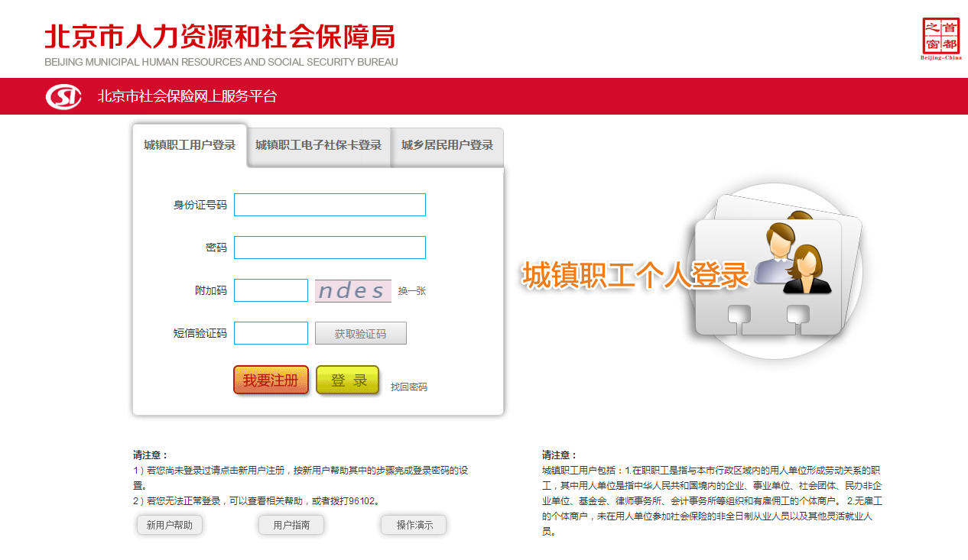Image resolution: width=968 pixels, height=560 pixels.
Task: Focus the 身份证号码 input field
Action: click(x=330, y=205)
